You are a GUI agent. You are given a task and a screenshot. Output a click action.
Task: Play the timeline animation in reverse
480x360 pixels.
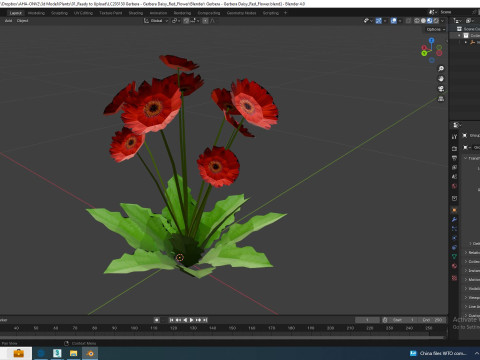point(185,320)
